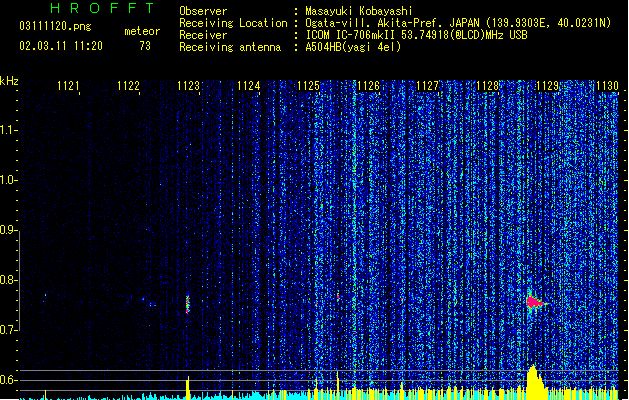
Task: Click the Receiving antenna label
Action: (230, 47)
